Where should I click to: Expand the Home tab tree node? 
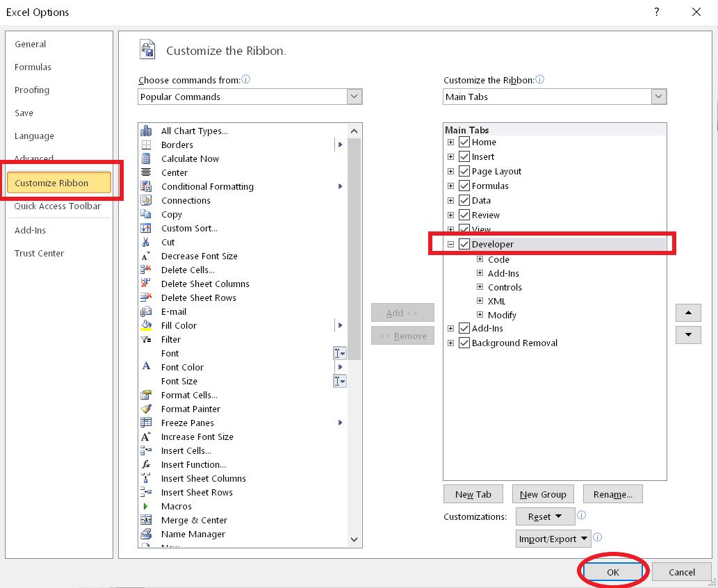(450, 142)
